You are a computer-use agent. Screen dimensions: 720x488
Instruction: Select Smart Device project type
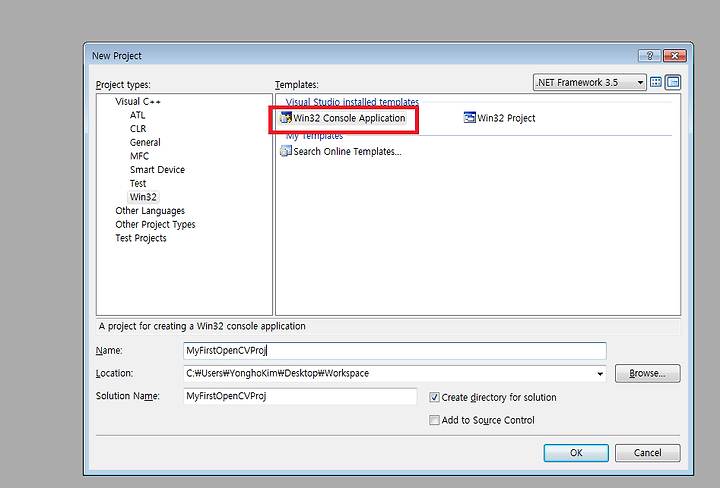[x=157, y=170]
